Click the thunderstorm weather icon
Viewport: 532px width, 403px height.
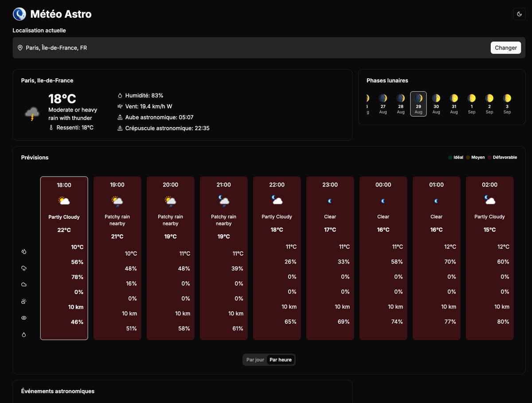click(x=32, y=114)
